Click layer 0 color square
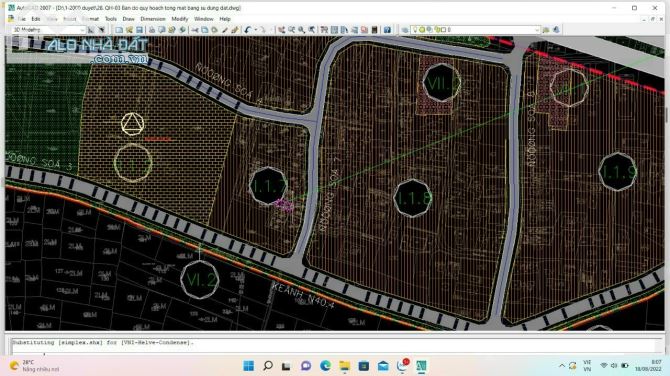This screenshot has width=670, height=376. pyautogui.click(x=443, y=29)
